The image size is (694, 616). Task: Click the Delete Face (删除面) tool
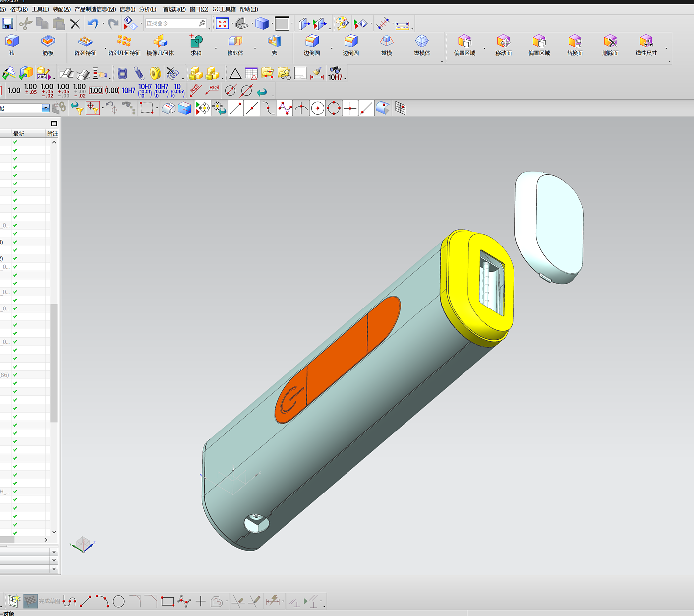click(x=610, y=45)
